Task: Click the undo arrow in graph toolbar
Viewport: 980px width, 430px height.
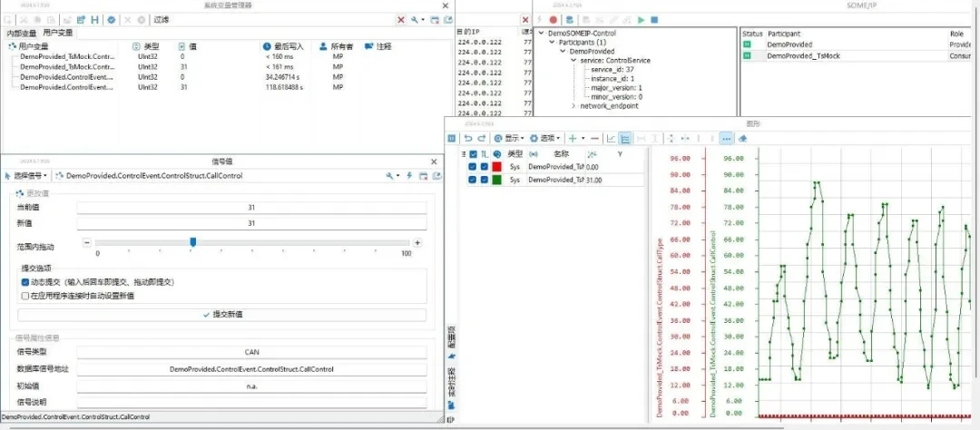Action: tap(468, 138)
